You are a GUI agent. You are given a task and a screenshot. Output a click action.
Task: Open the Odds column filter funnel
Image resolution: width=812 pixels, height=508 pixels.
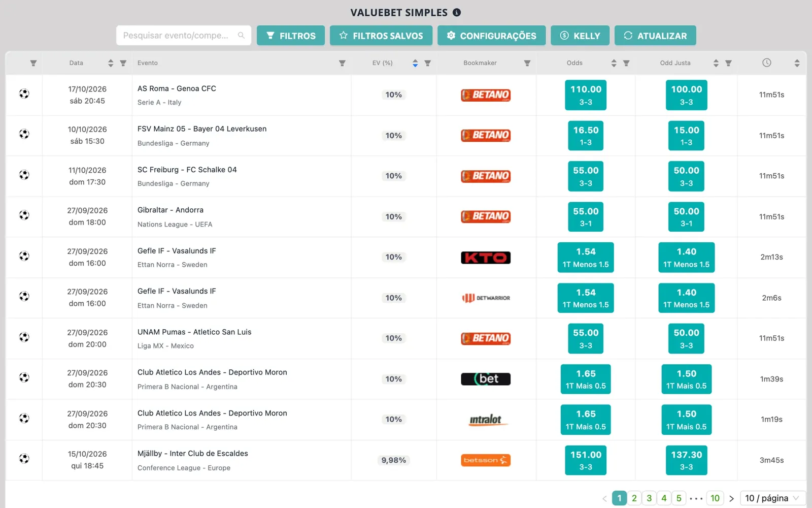(x=626, y=63)
